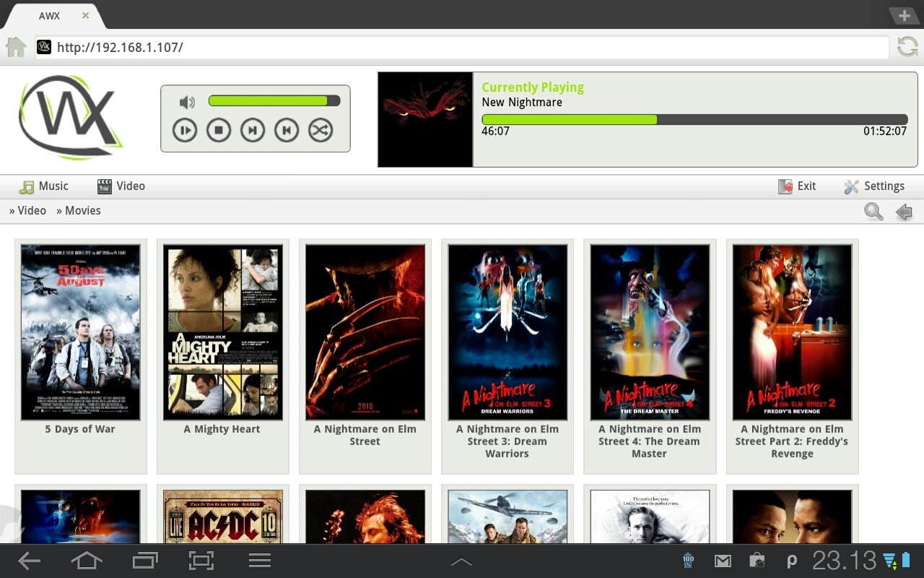Seek within the New Nightmare progress bar
Viewport: 924px width, 578px height.
tap(694, 119)
